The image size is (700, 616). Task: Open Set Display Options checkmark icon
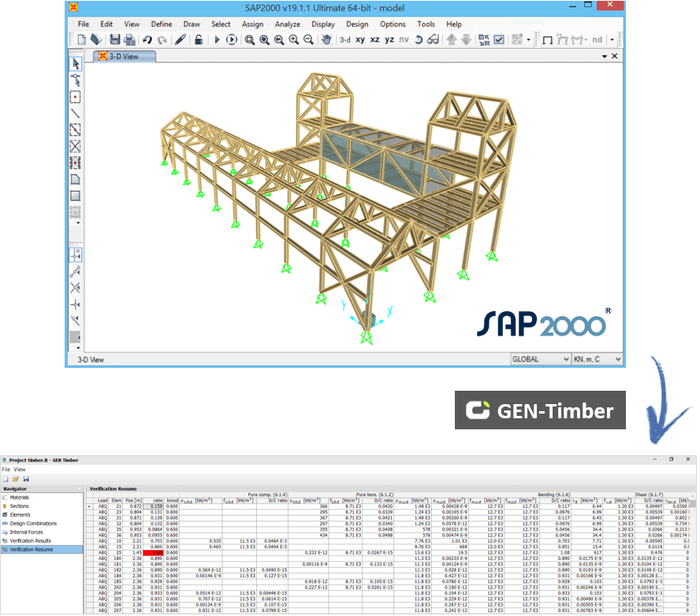click(499, 39)
